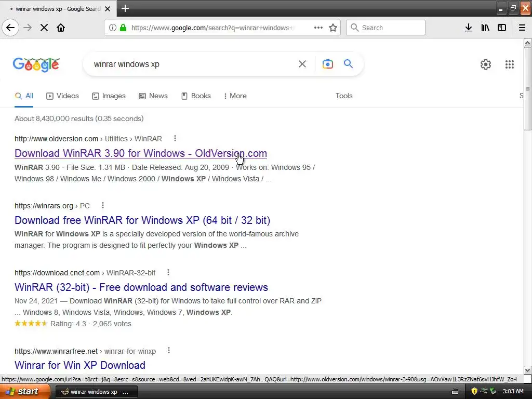
Task: Search by image using the camera icon
Action: tap(328, 64)
